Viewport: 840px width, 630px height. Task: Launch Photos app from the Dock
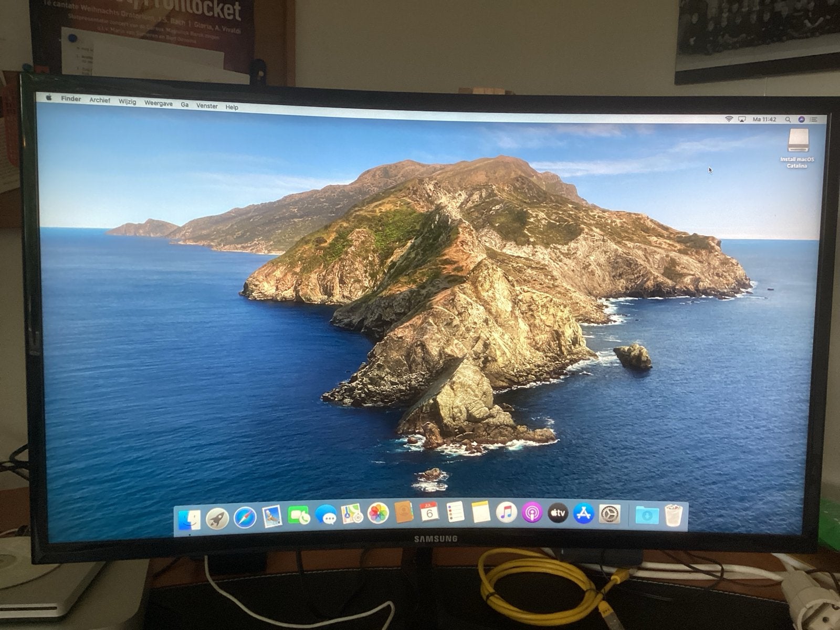[x=377, y=513]
